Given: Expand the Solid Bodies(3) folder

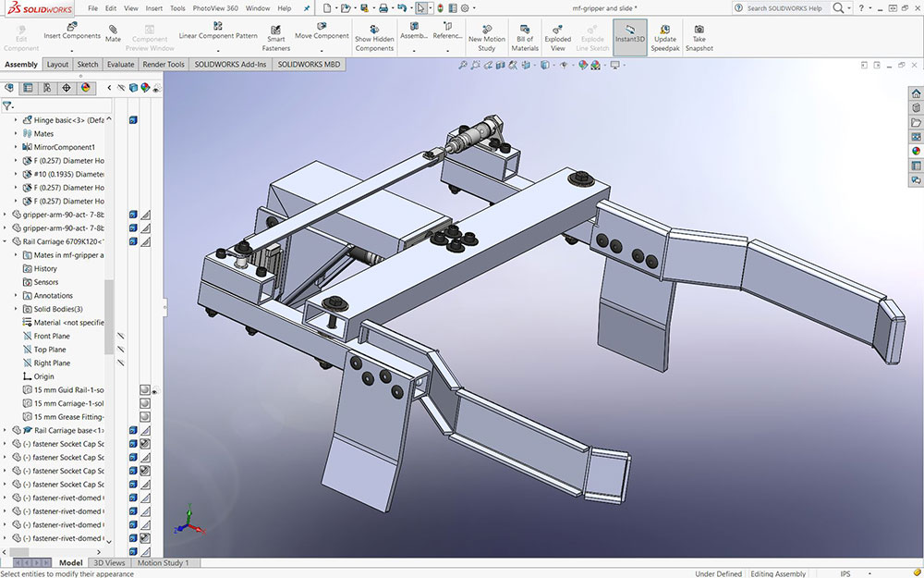Looking at the screenshot, I should pyautogui.click(x=16, y=309).
